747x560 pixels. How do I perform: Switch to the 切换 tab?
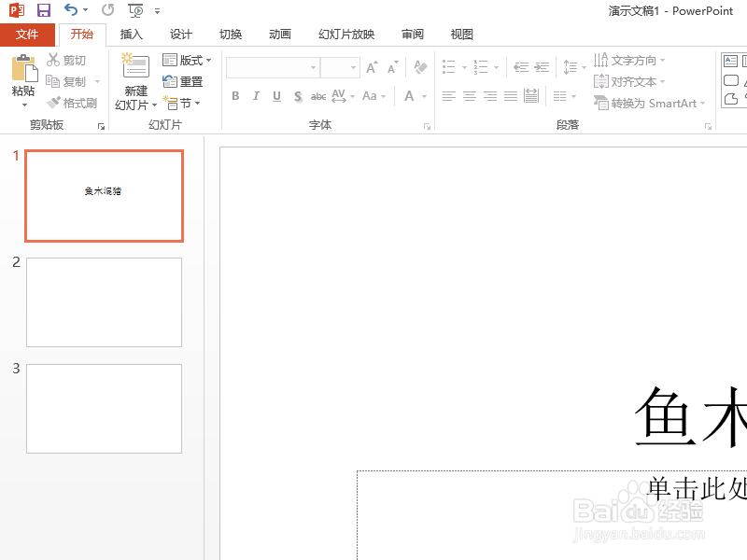[x=231, y=35]
